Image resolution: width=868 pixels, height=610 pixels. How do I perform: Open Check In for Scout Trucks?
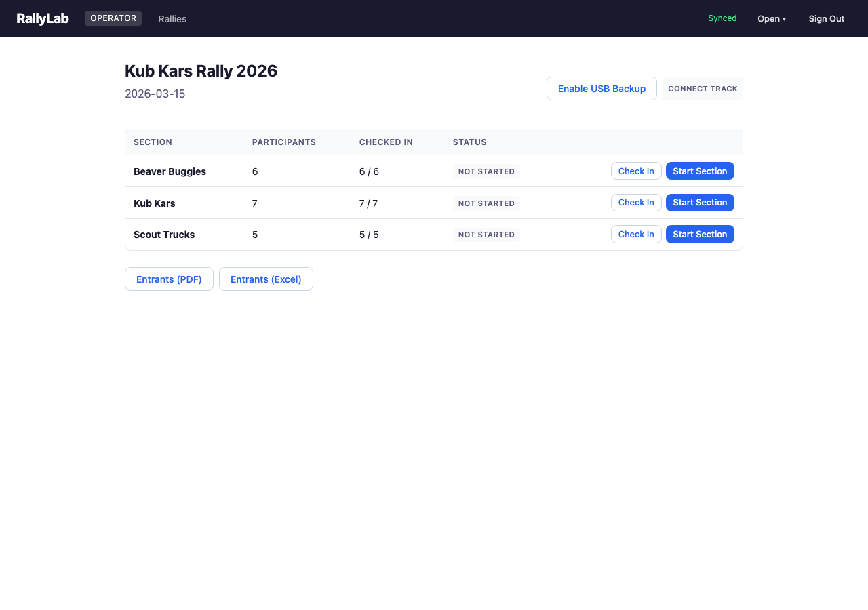[636, 235]
